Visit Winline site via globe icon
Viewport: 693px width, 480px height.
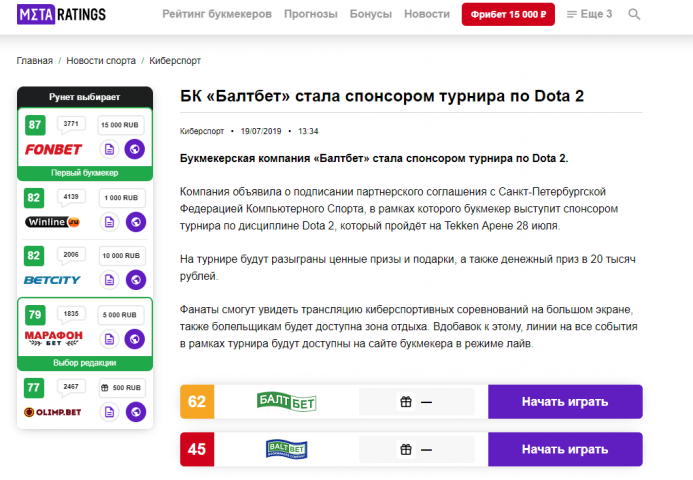[136, 222]
